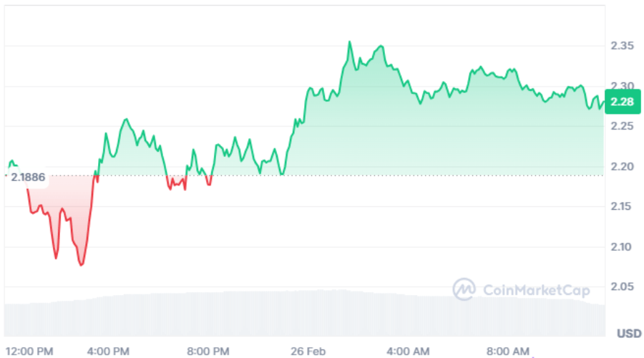
Task: Click the 8:00 PM time axis label
Action: pyautogui.click(x=208, y=351)
